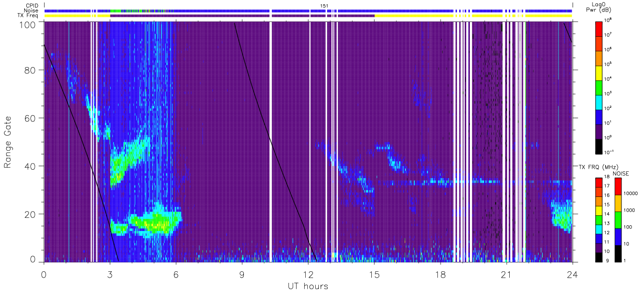Click the x-axis tick label 12
The height and width of the screenshot is (297, 644).
(x=308, y=274)
